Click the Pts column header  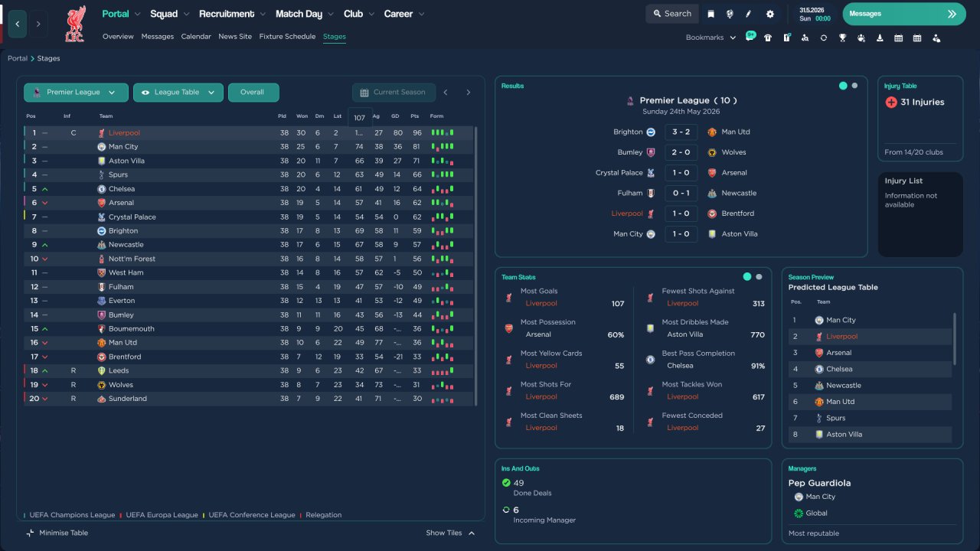pyautogui.click(x=415, y=116)
